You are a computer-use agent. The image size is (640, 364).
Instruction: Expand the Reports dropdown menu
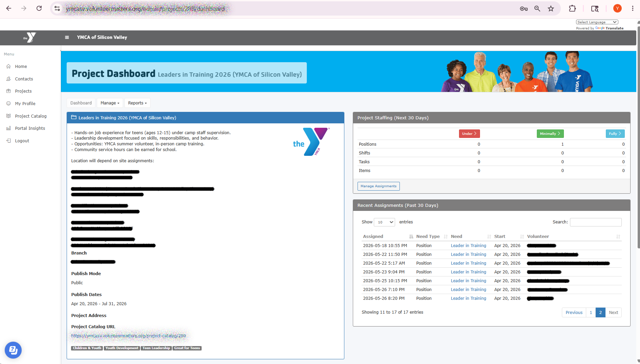coord(137,103)
